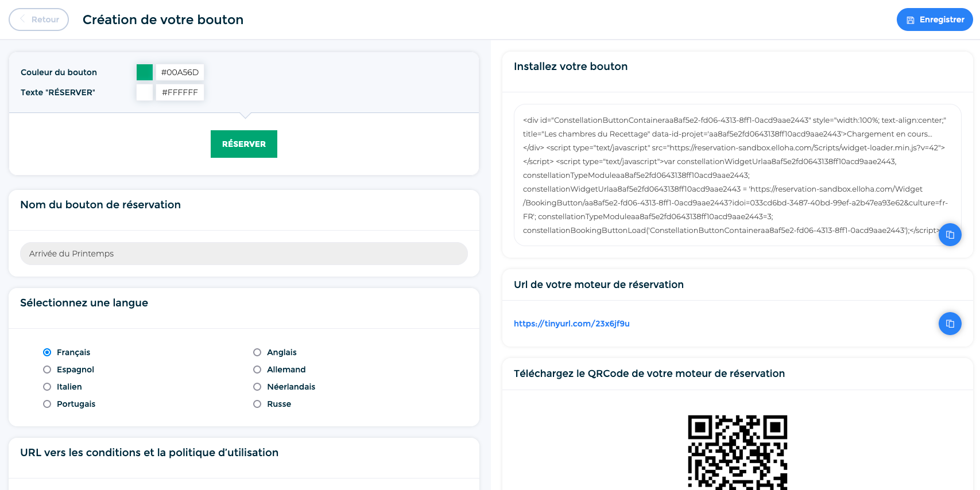The image size is (980, 490).
Task: Select the Néerlandais radio button
Action: tap(257, 387)
